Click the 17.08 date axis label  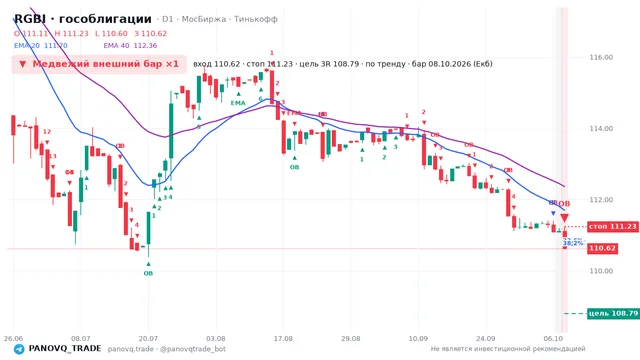[283, 338]
